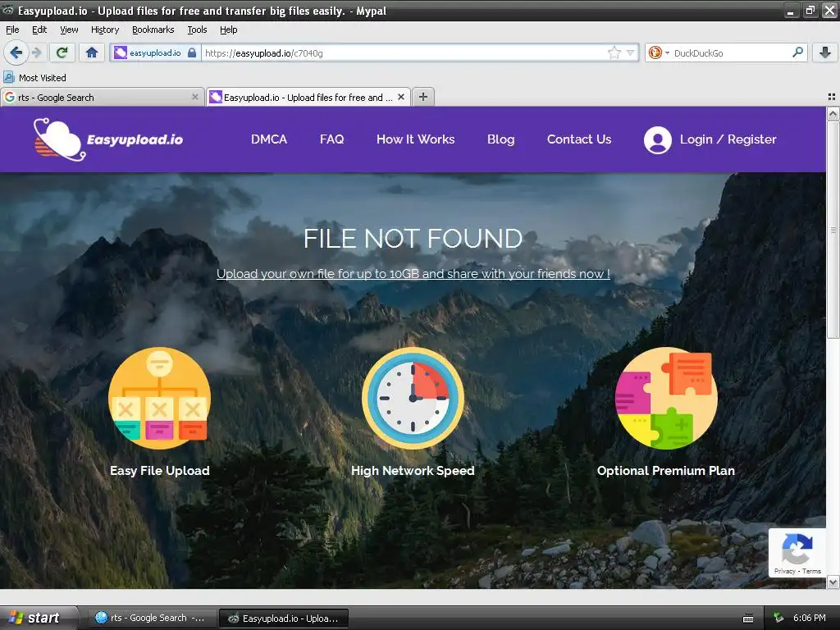Open a new tab with the plus button
Screen dimensions: 840x630
423,97
